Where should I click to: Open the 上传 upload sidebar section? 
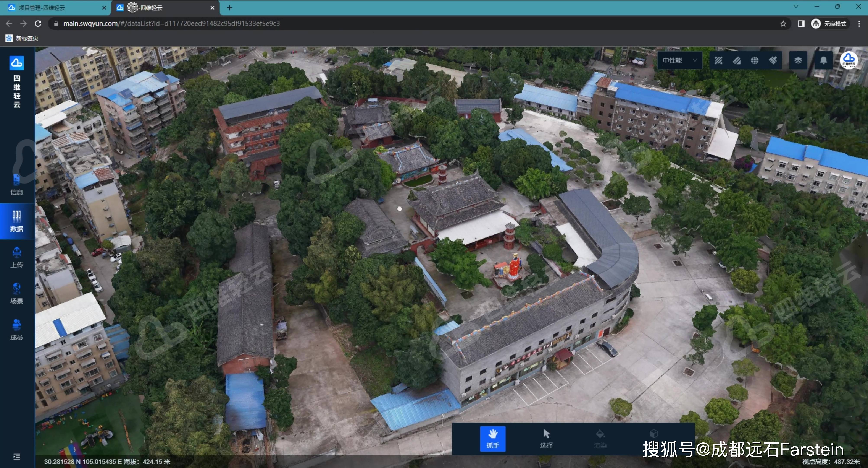16,257
